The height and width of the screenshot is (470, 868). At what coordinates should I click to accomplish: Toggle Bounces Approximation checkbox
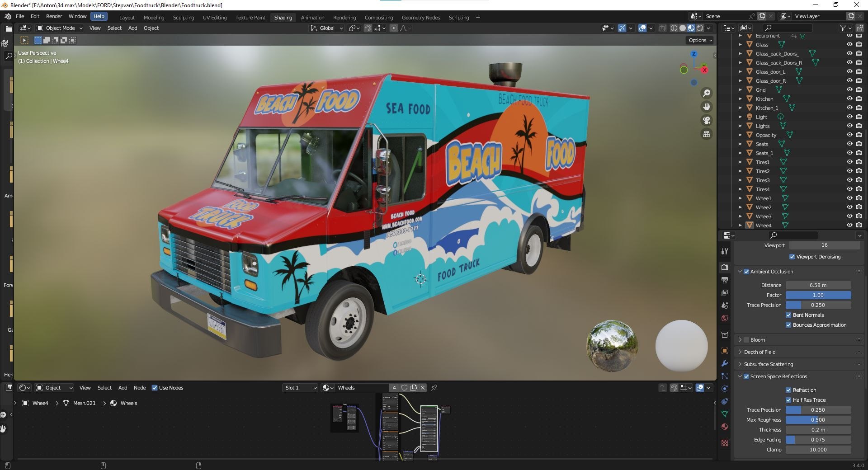[788, 325]
